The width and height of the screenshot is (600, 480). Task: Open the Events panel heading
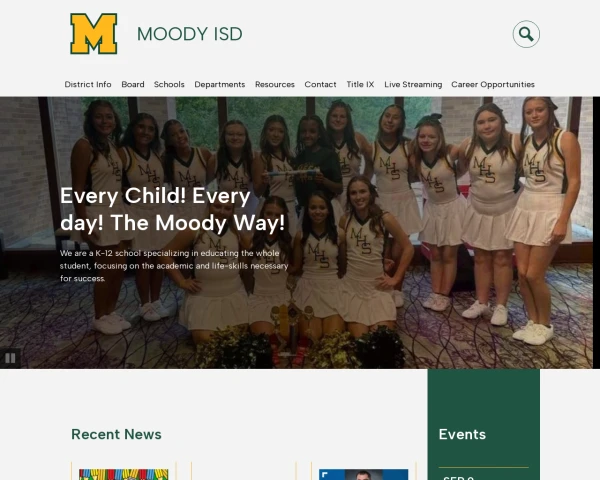click(x=462, y=434)
